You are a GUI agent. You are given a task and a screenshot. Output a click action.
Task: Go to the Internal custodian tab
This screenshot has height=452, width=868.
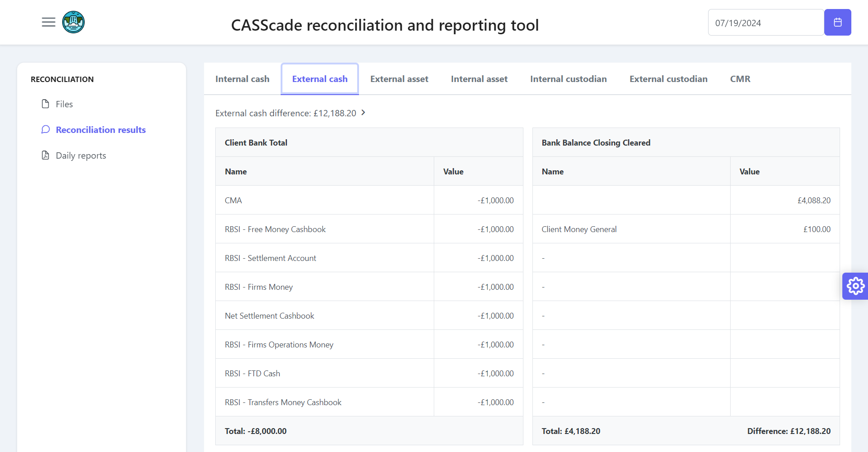click(x=568, y=79)
